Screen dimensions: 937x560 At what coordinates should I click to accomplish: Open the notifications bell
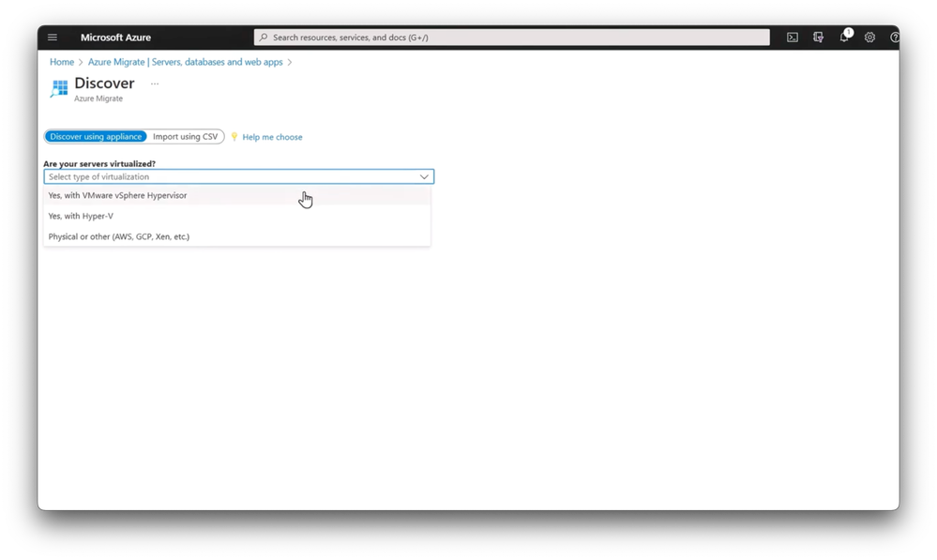[844, 38]
